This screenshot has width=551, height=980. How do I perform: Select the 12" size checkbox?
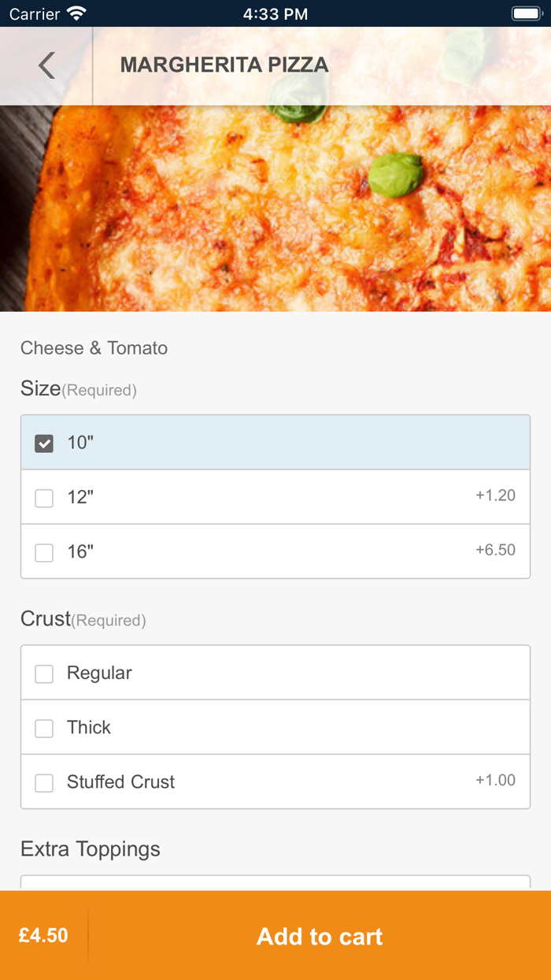point(44,498)
